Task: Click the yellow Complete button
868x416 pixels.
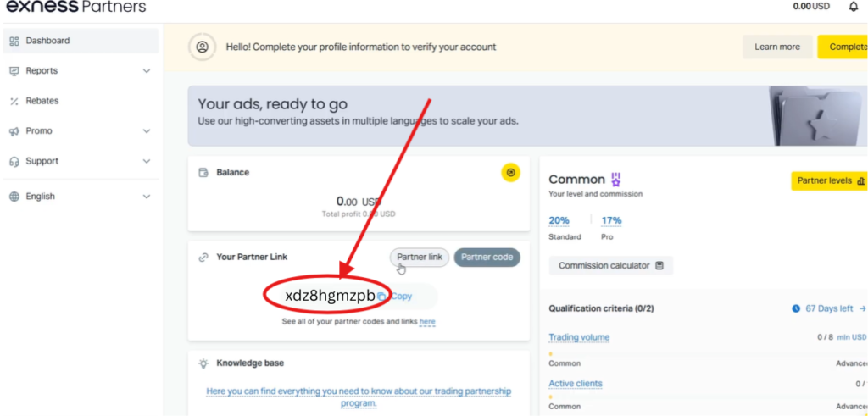Action: [x=843, y=47]
